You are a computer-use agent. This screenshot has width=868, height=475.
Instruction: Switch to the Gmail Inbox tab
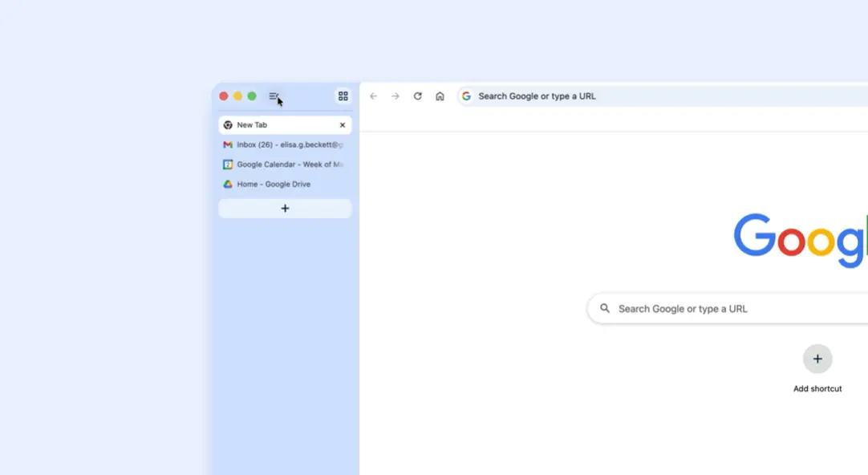pos(285,145)
